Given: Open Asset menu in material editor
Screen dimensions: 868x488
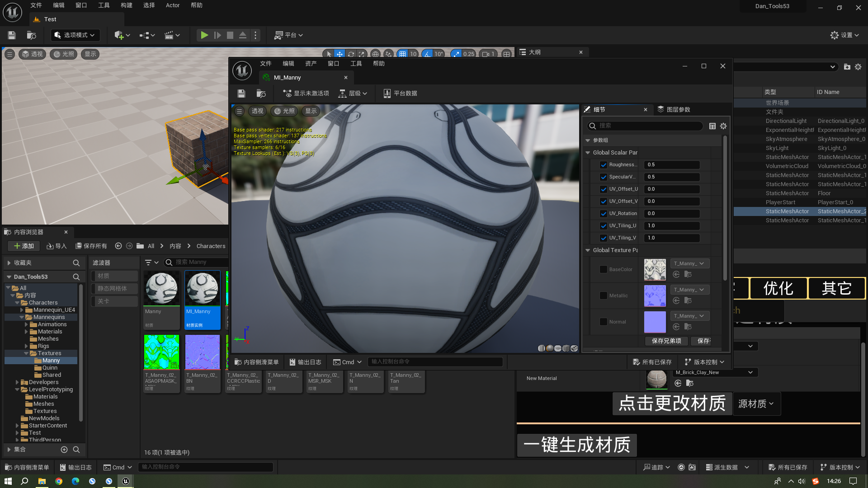Looking at the screenshot, I should tap(311, 64).
